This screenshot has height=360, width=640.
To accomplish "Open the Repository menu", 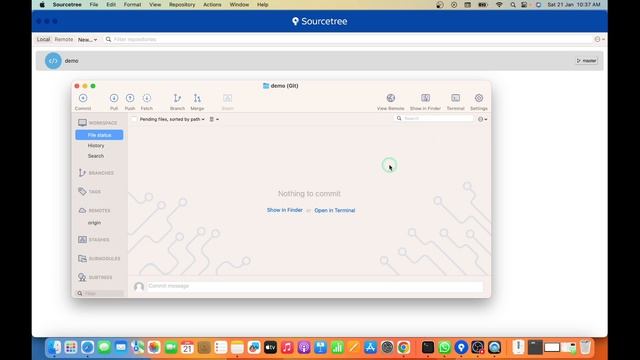I will pos(182,5).
